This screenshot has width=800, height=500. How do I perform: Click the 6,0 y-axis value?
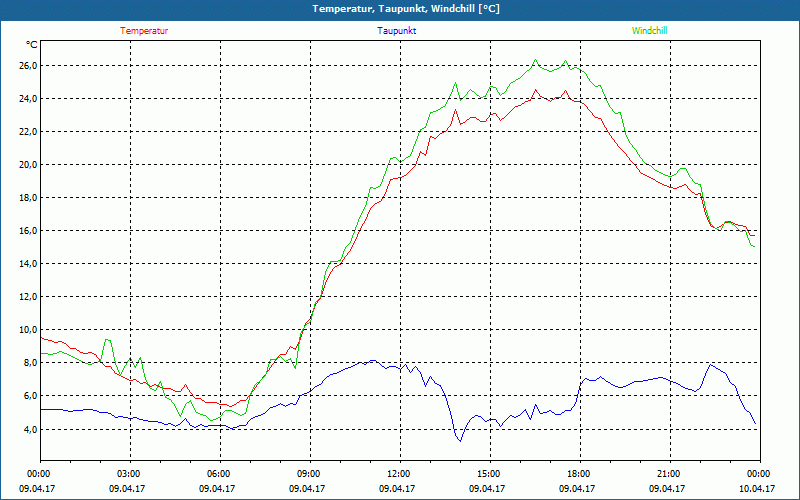[x=30, y=396]
